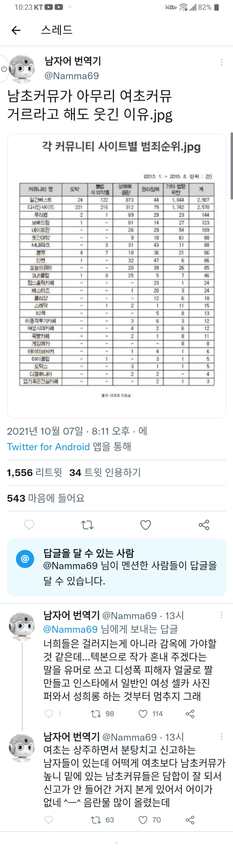
Task: Tap the back arrow to leave the thread
Action: click(x=16, y=30)
